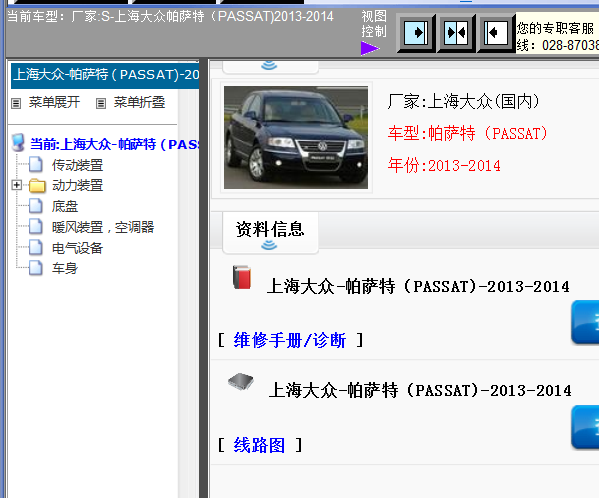Click the 车型:帕萨特（PASSAT） text
The image size is (599, 498).
(468, 133)
